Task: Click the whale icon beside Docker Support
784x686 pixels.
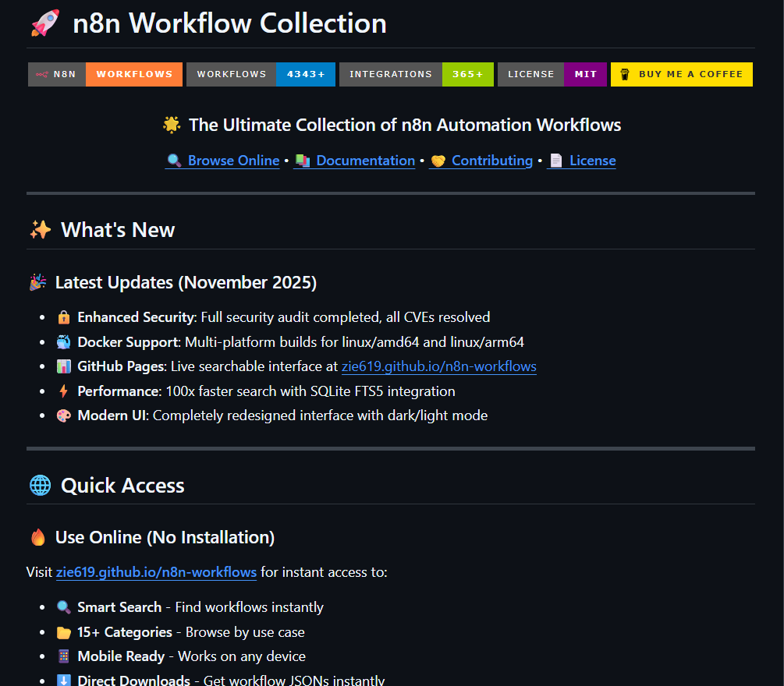Action: (63, 342)
